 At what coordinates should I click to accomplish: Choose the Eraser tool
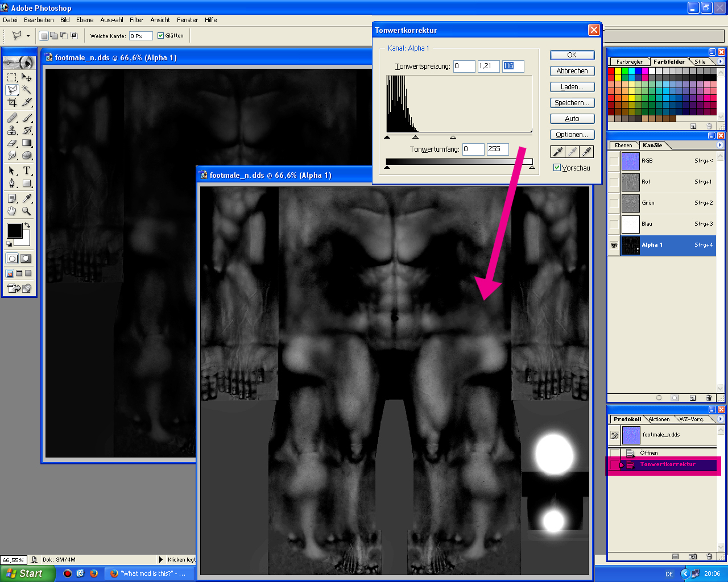tap(12, 143)
